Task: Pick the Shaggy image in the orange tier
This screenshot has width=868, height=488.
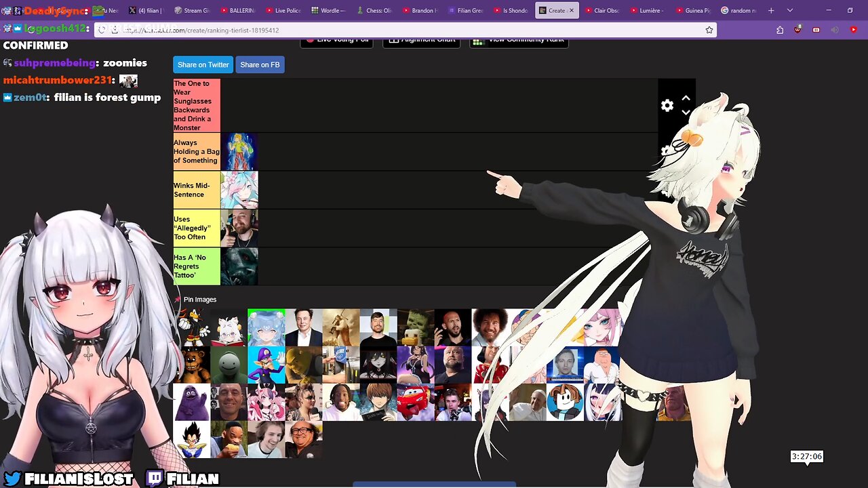Action: [239, 152]
